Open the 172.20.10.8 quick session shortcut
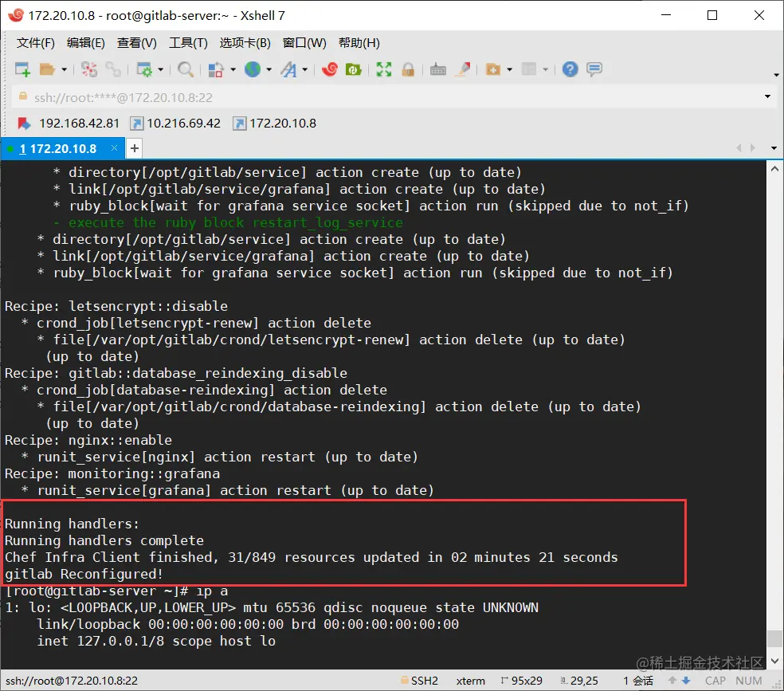The height and width of the screenshot is (691, 784). pos(275,124)
